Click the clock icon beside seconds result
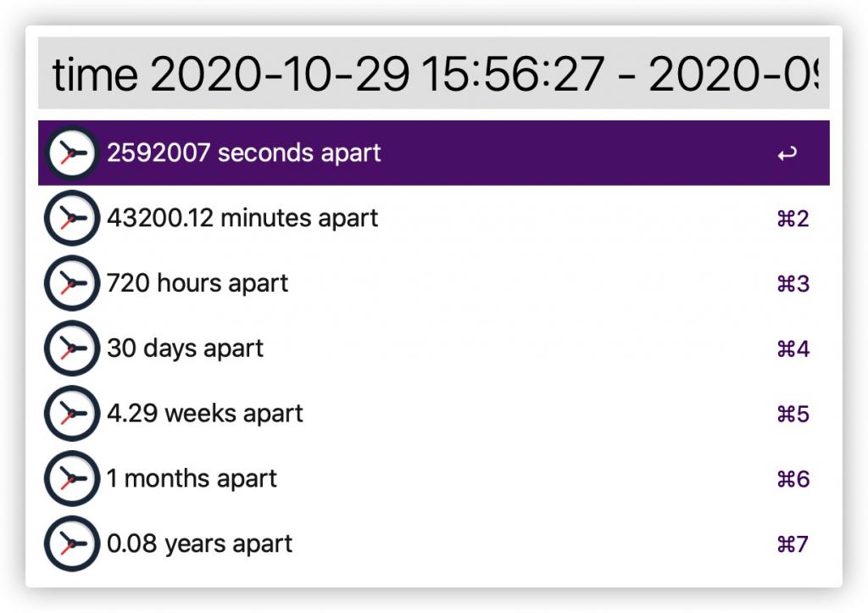868x613 pixels. tap(71, 153)
